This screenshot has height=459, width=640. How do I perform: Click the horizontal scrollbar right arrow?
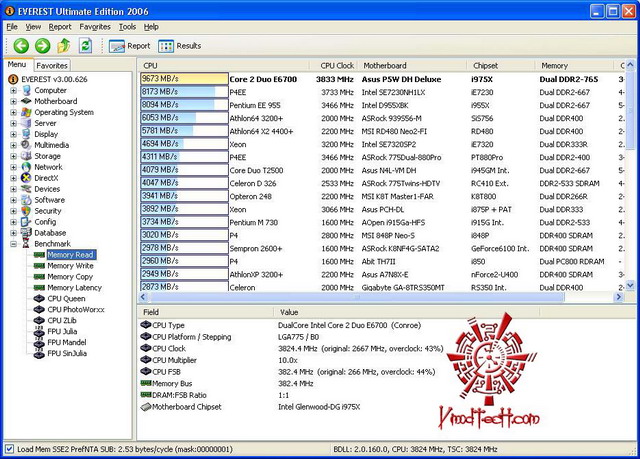tap(619, 297)
